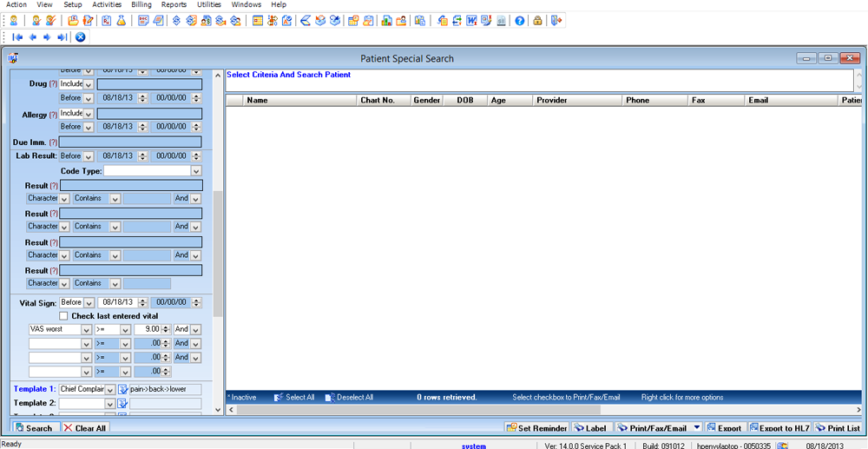Click the DOC document toolbar icon

[x=143, y=21]
